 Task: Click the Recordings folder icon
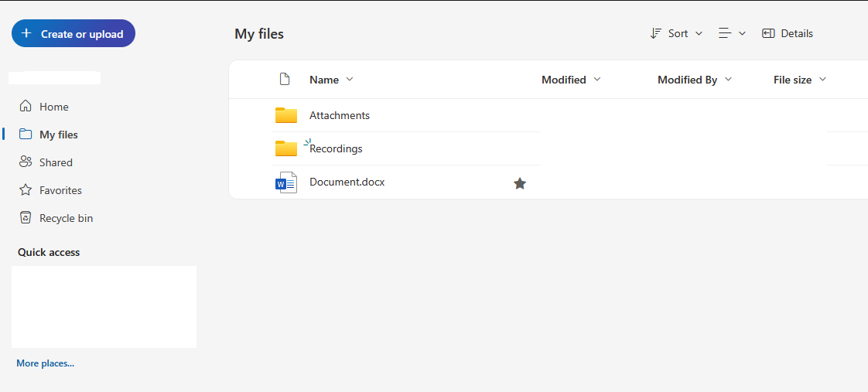tap(285, 148)
